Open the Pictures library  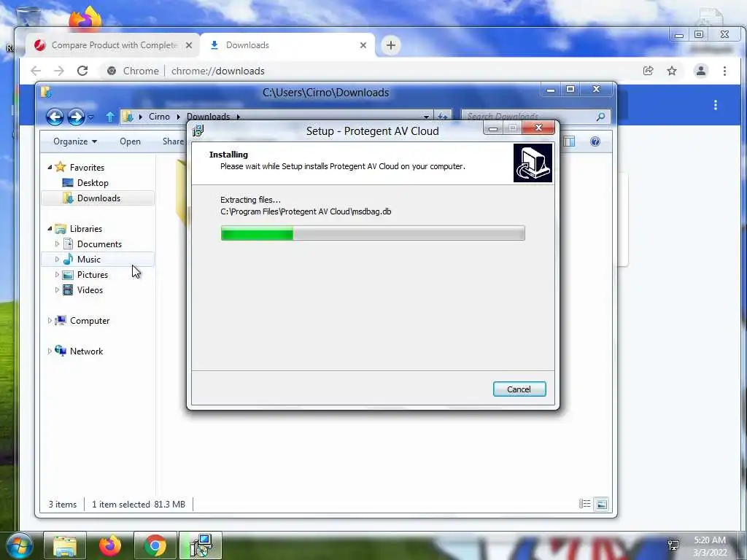[93, 275]
